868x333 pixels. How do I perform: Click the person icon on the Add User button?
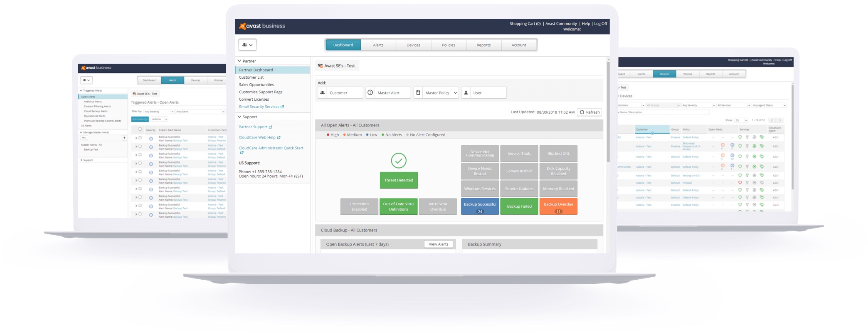click(466, 93)
